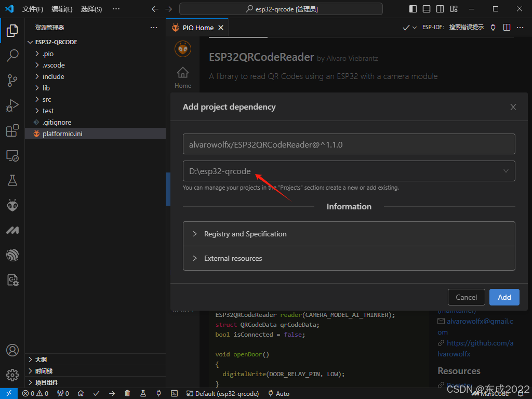Open the Testing flask icon in activity bar
The height and width of the screenshot is (399, 532).
(x=12, y=180)
